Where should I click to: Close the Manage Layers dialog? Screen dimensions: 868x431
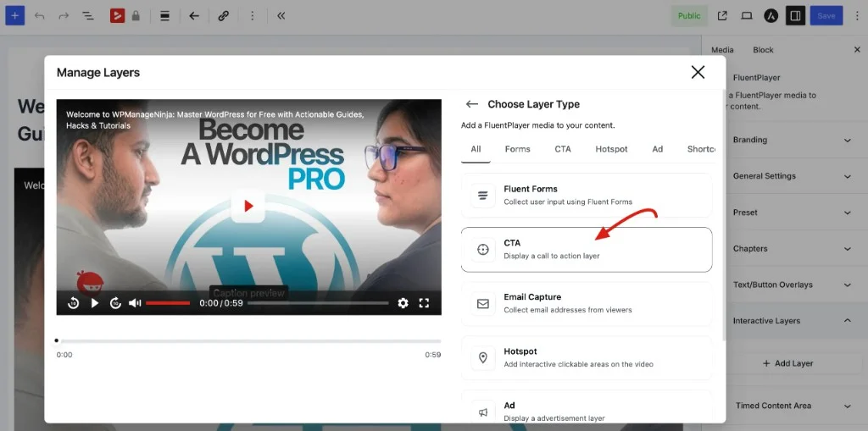[x=698, y=72]
